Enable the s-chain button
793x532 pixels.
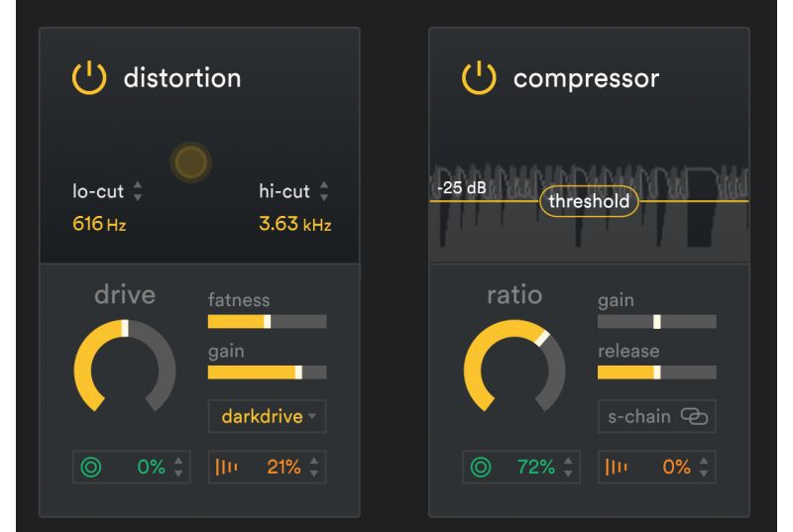click(x=657, y=416)
